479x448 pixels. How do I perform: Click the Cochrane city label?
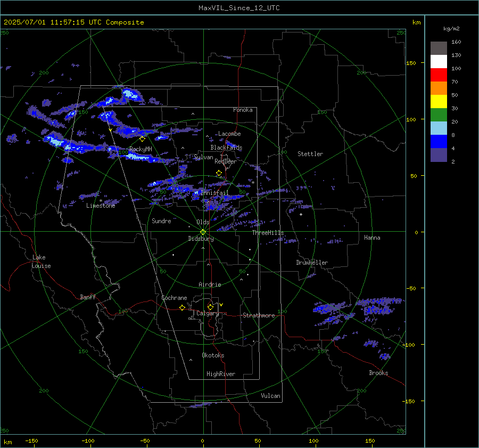click(x=174, y=298)
